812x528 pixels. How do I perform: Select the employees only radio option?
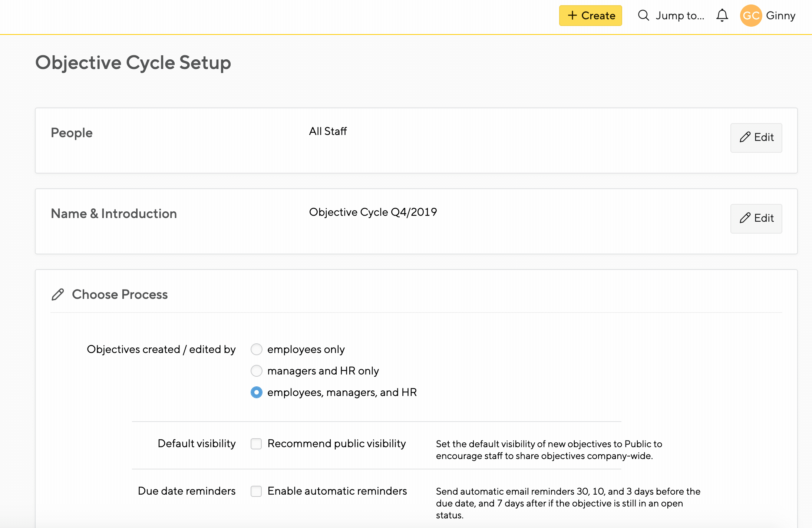click(x=256, y=349)
